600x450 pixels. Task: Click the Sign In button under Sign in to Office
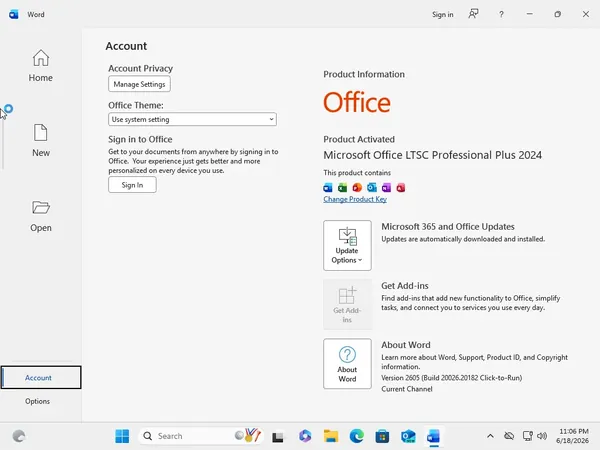point(132,185)
